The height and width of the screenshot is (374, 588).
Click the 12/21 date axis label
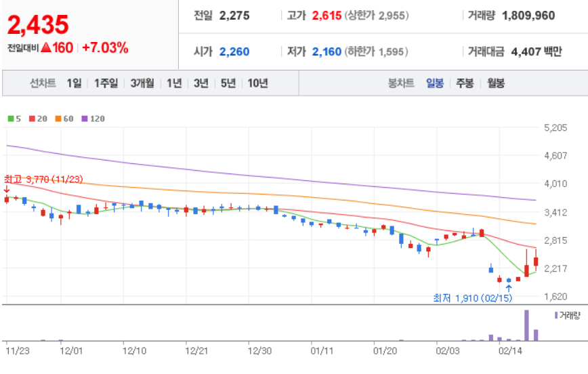click(196, 351)
